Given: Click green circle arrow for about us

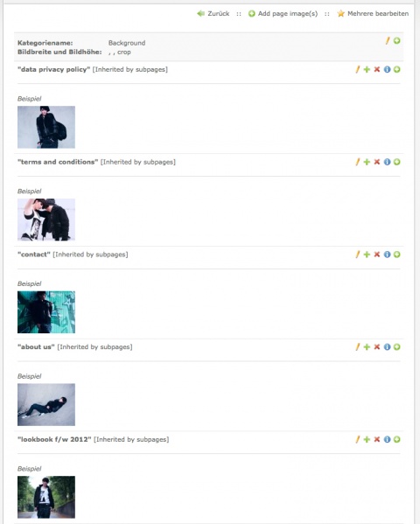Looking at the screenshot, I should (397, 347).
